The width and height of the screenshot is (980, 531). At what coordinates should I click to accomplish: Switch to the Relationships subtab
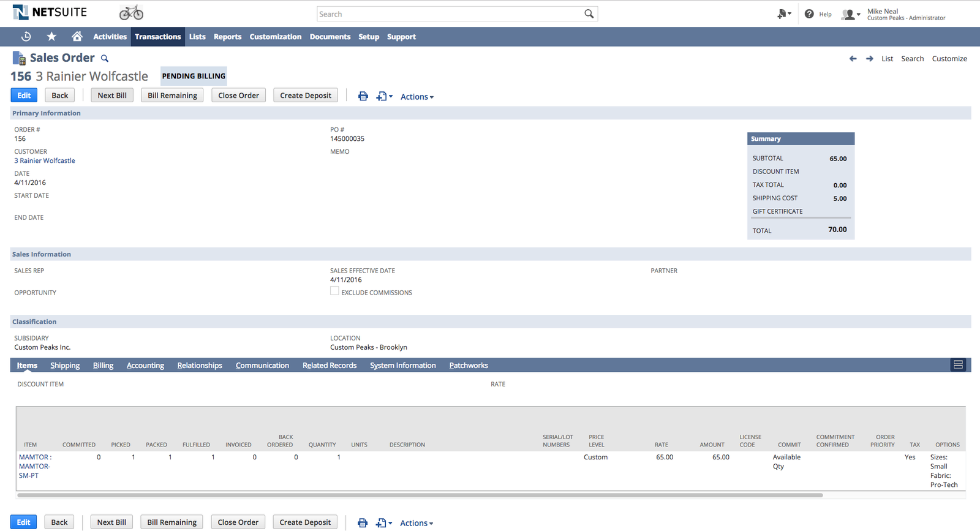[x=200, y=366]
